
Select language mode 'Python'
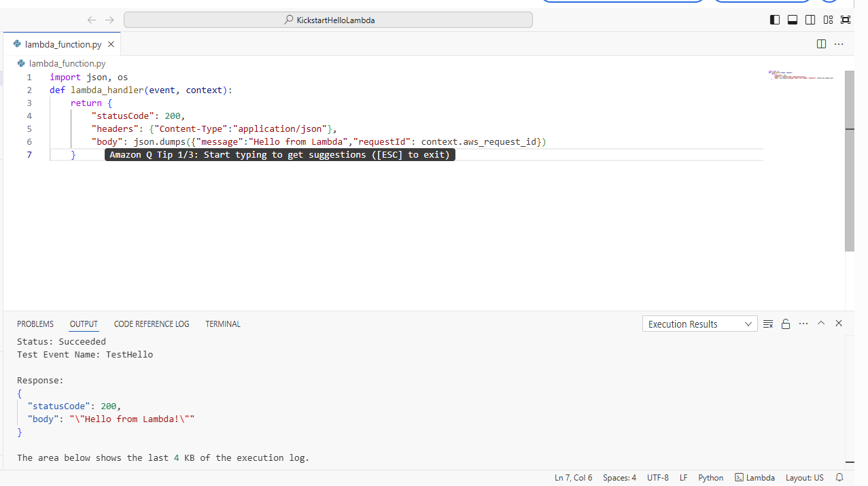click(711, 478)
